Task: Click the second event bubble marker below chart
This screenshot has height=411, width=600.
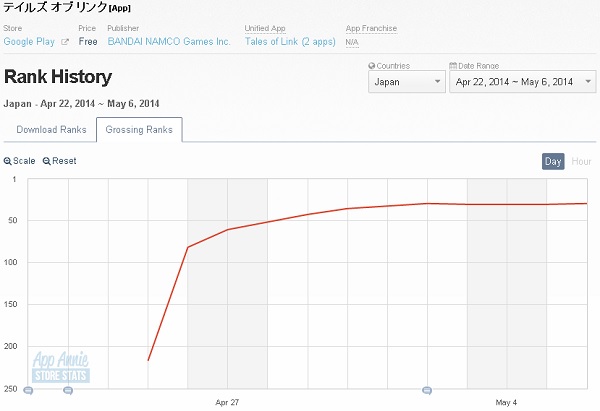Action: [x=68, y=391]
